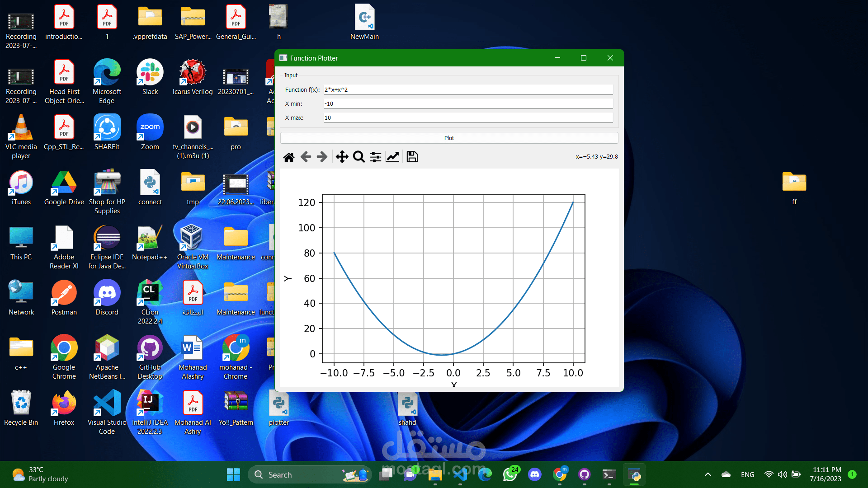868x488 pixels.
Task: Open the clock and calendar flyout
Action: (826, 474)
